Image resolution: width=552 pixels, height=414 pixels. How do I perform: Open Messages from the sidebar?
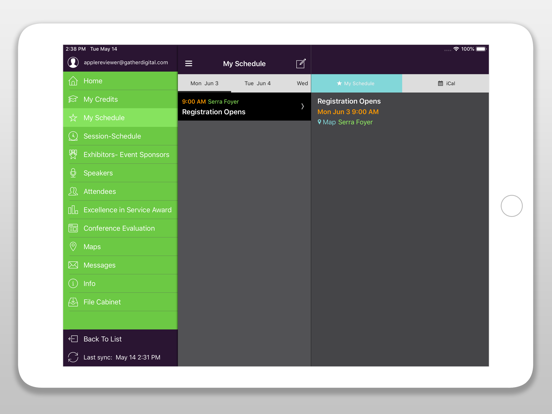pyautogui.click(x=120, y=265)
